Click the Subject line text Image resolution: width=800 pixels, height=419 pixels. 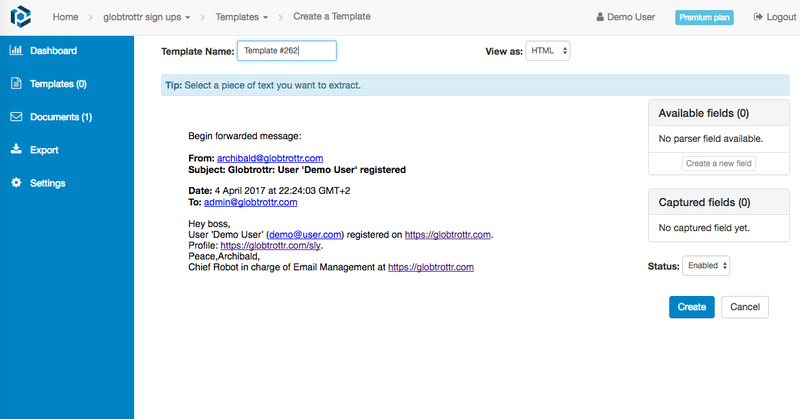click(297, 169)
